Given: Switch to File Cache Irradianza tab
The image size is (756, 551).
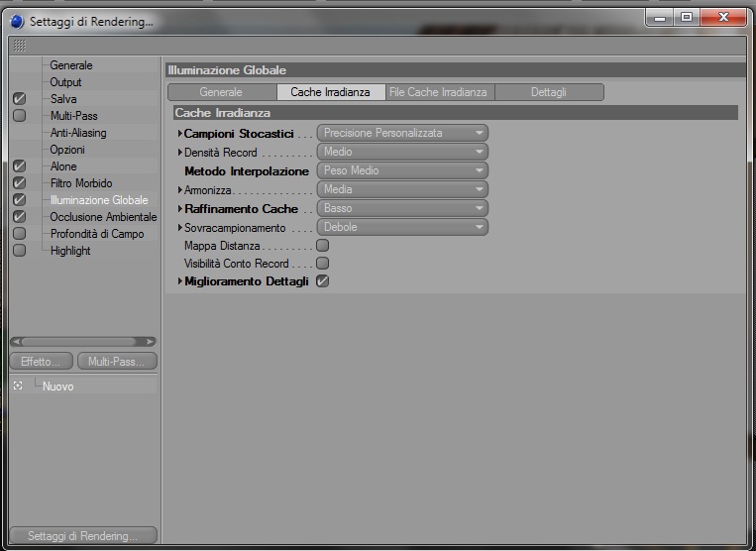Looking at the screenshot, I should [x=440, y=92].
